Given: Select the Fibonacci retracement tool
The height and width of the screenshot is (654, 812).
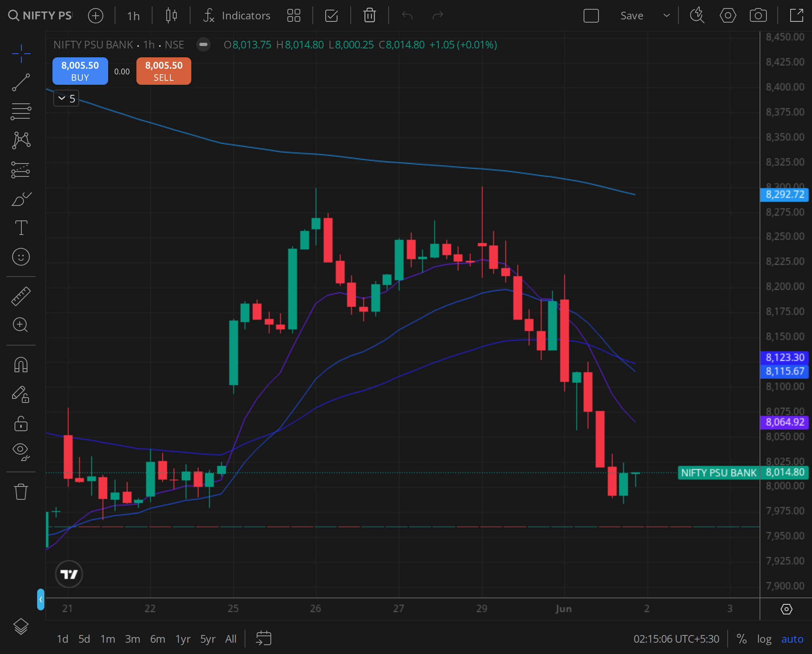Looking at the screenshot, I should (x=21, y=111).
